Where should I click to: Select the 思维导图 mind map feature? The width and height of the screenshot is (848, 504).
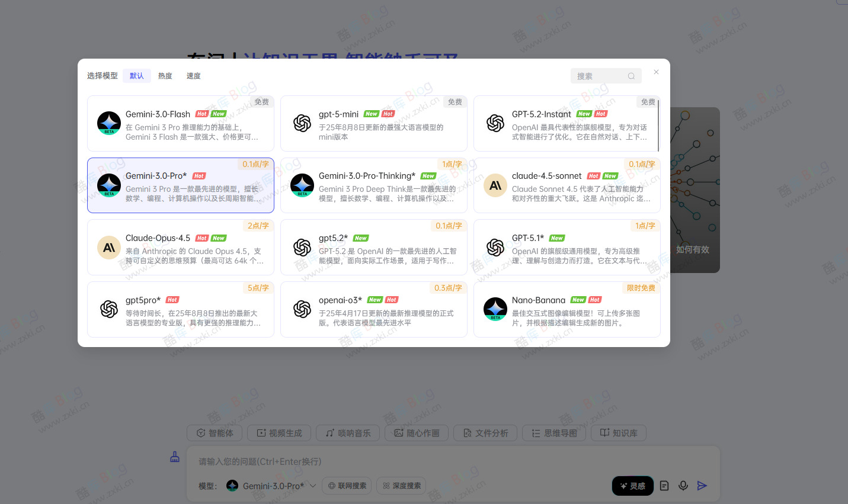point(553,433)
